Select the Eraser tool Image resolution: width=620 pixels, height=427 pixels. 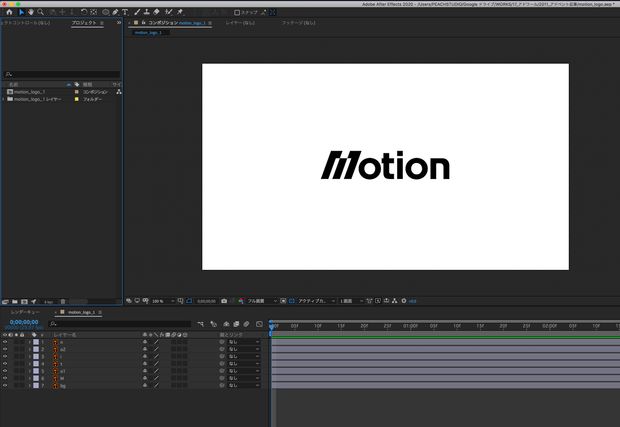pos(157,12)
